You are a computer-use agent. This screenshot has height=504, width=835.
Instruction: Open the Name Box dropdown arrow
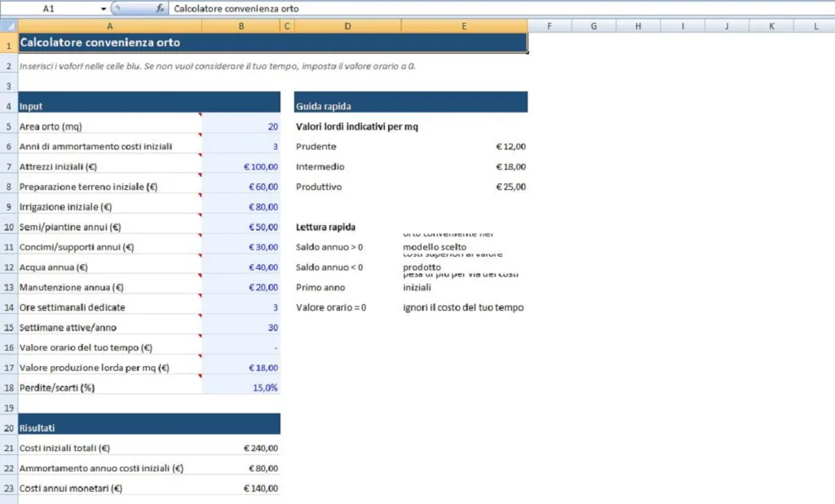click(104, 8)
